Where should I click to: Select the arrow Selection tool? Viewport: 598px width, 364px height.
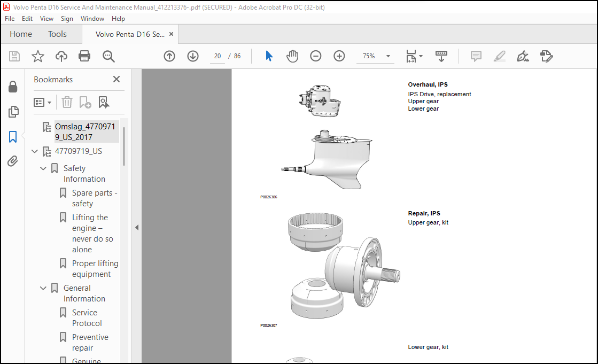(x=269, y=56)
